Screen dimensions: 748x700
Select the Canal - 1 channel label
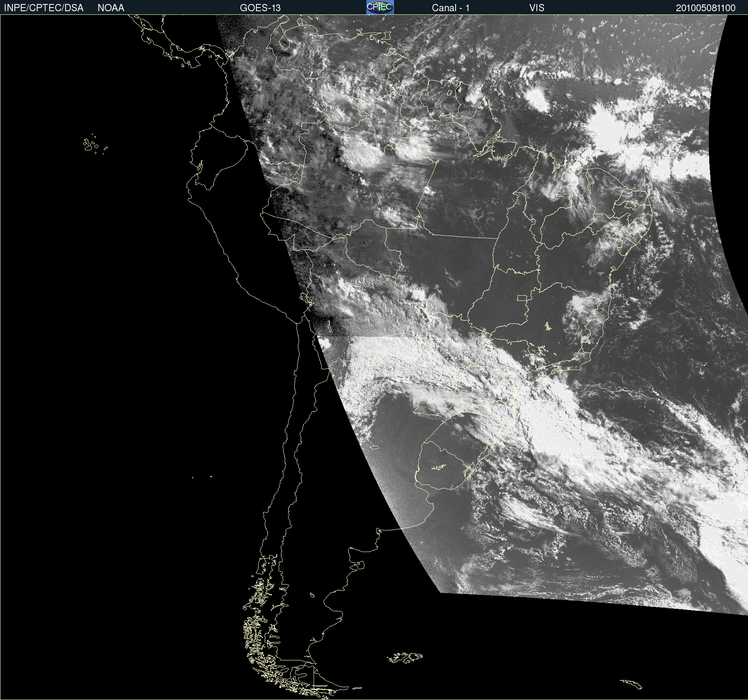(x=450, y=8)
